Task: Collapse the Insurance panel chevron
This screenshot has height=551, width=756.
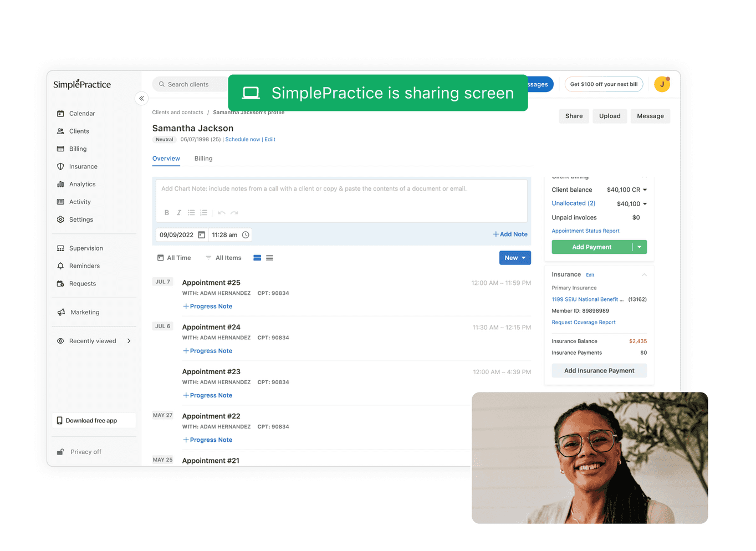Action: coord(644,275)
